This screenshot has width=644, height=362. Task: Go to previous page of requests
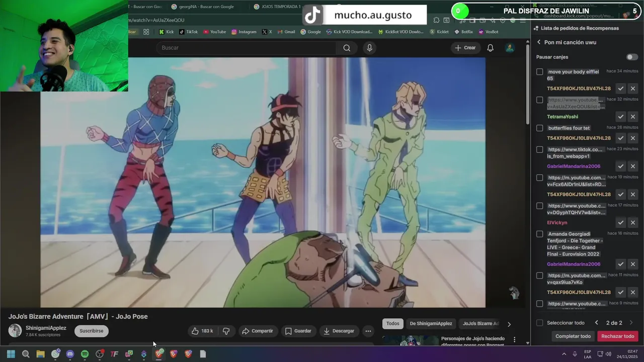point(596,323)
